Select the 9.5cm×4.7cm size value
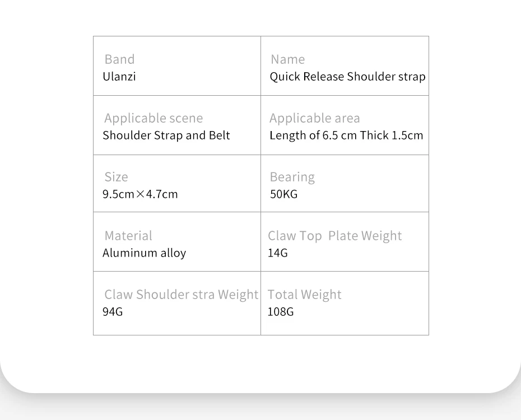Image resolution: width=521 pixels, height=420 pixels. coord(140,194)
